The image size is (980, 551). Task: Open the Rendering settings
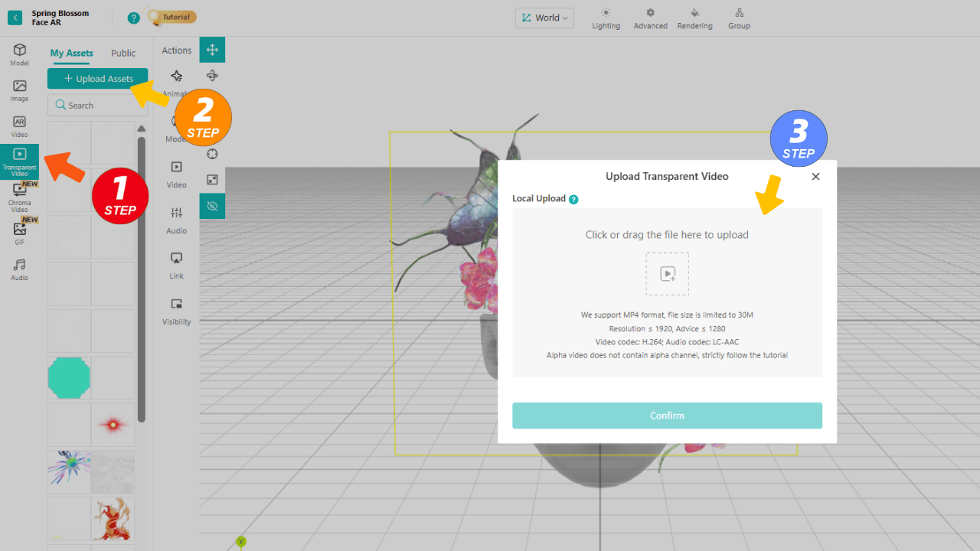coord(694,18)
